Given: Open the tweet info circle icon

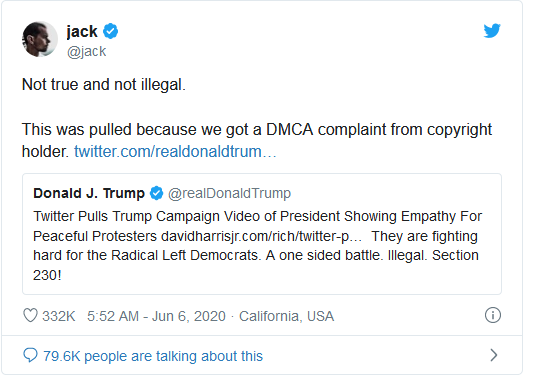Looking at the screenshot, I should click(x=492, y=315).
